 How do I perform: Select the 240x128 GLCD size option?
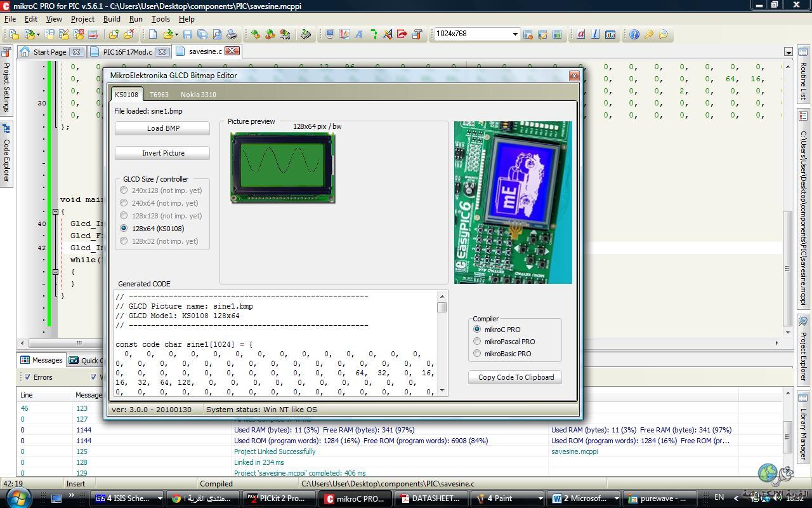point(124,190)
